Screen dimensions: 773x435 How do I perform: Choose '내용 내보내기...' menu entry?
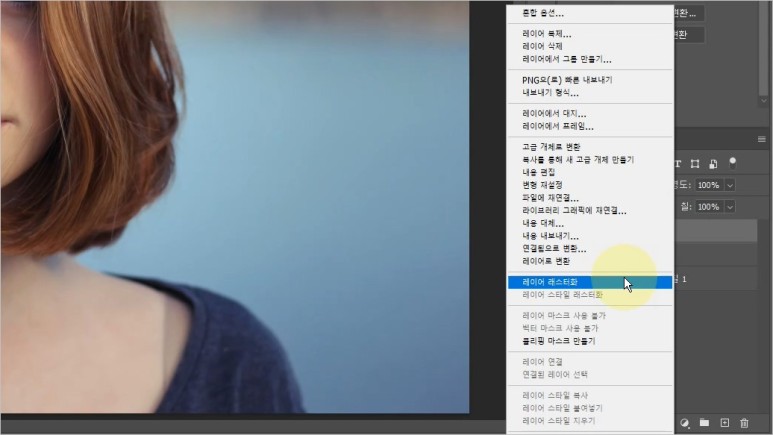tap(550, 236)
